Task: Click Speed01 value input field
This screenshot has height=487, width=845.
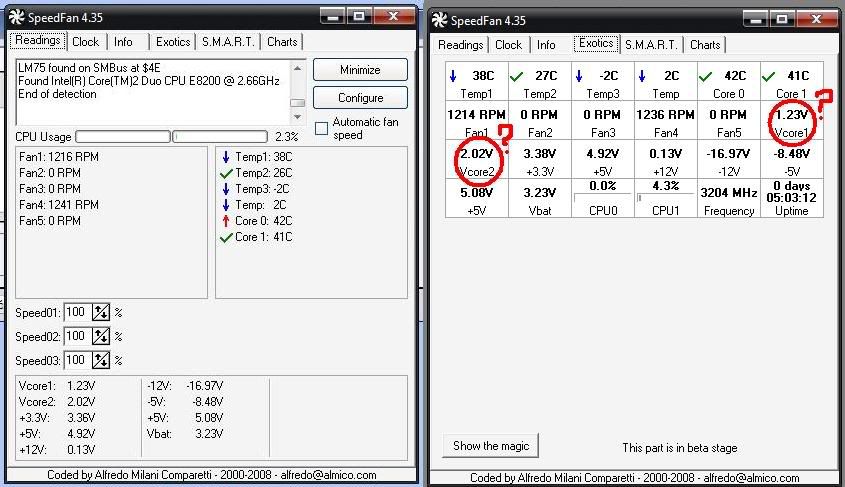Action: point(77,312)
